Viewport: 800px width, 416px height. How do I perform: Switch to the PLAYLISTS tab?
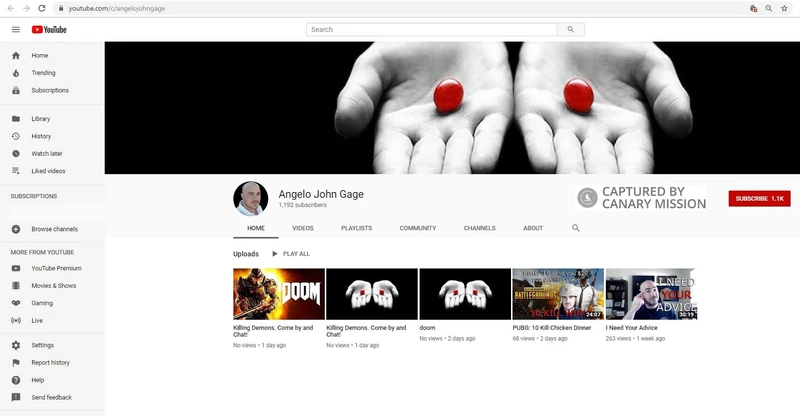coord(356,228)
